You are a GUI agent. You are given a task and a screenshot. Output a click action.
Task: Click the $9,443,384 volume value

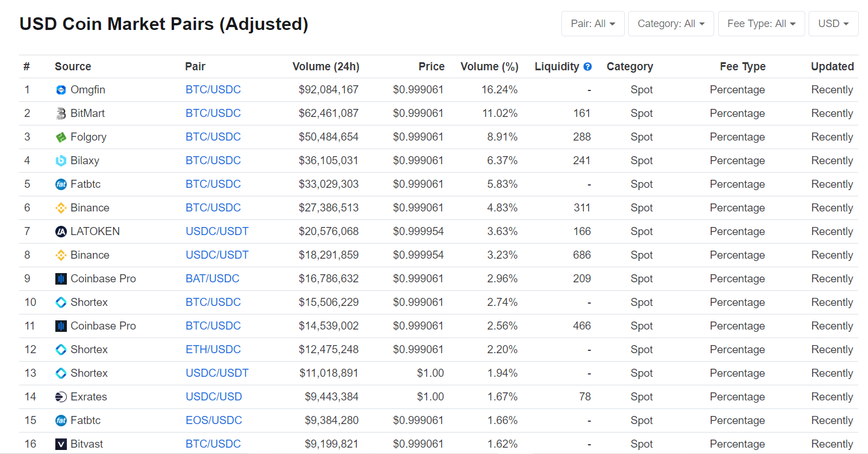(x=331, y=397)
